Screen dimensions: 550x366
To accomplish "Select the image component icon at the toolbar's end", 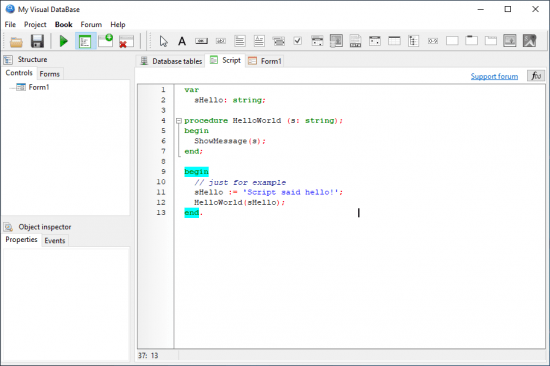I will pyautogui.click(x=529, y=41).
